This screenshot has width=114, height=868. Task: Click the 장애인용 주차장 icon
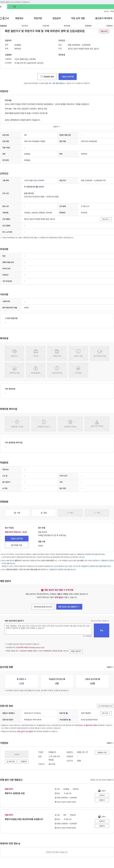(x=17, y=424)
